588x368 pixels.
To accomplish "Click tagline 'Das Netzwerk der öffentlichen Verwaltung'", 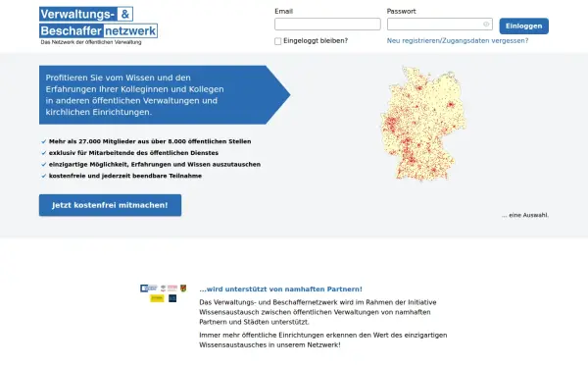I will tap(91, 42).
